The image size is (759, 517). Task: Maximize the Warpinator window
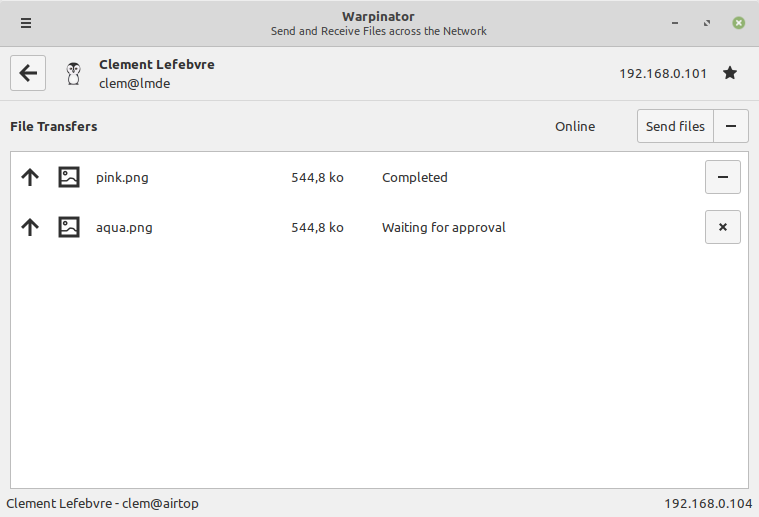pos(707,23)
